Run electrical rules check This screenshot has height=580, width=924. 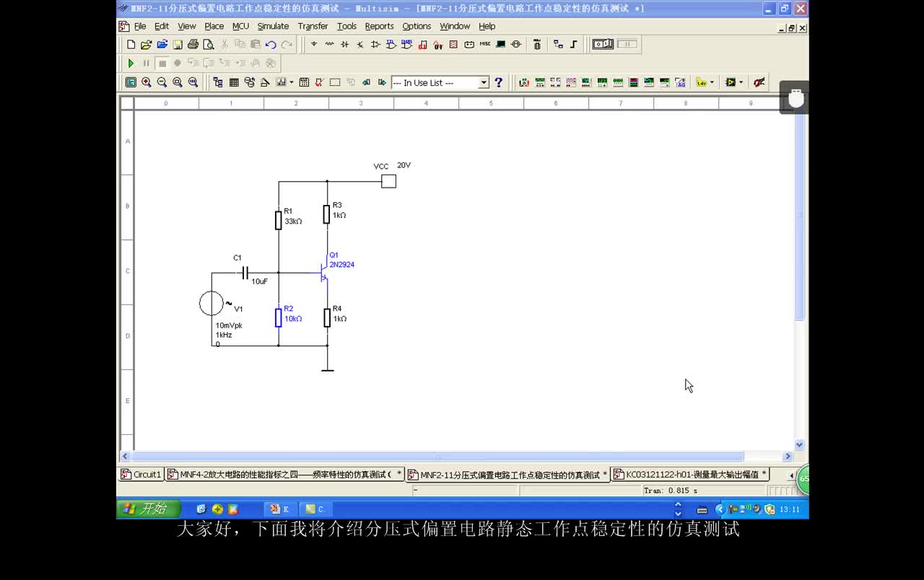point(319,82)
